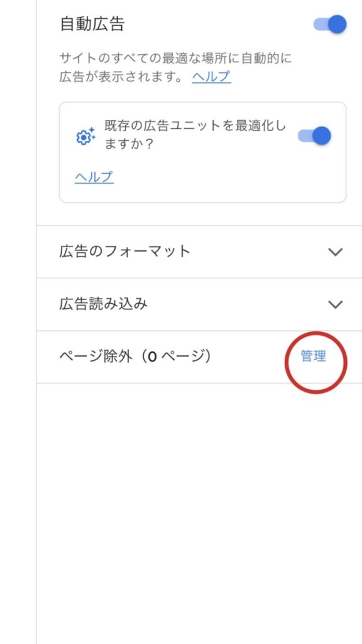Screen dimensions: 362x644
Task: Click the 既存の広告ユニットを最適化しますか？ text
Action: click(195, 136)
